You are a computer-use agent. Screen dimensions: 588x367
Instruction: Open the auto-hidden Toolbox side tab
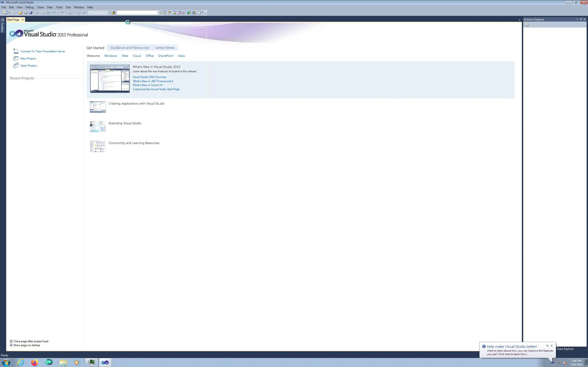[x=2, y=25]
